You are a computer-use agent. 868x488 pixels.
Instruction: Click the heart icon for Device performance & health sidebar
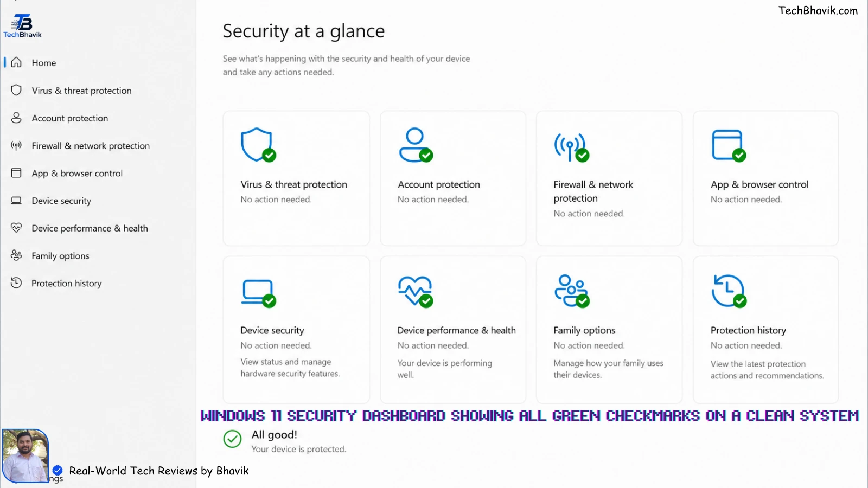[x=16, y=228]
